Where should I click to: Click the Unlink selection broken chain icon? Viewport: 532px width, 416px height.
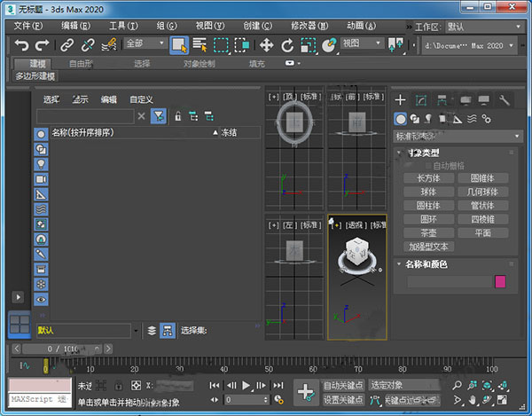click(88, 44)
